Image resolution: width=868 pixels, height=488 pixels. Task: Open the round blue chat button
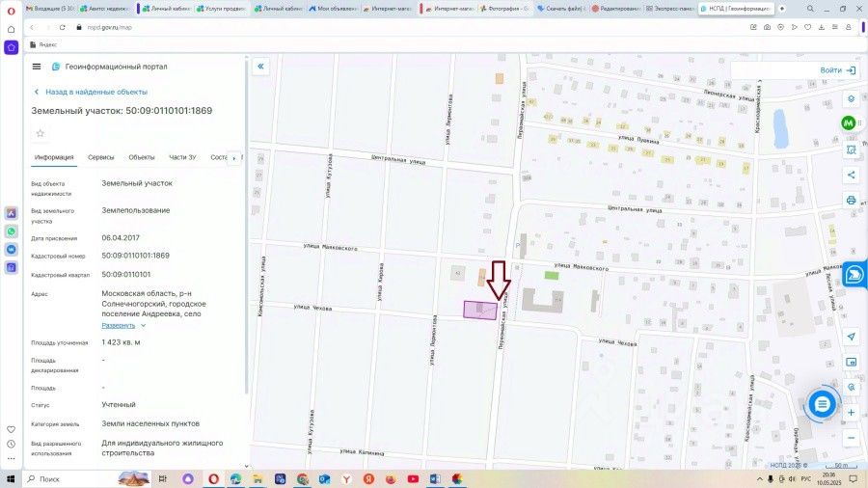(822, 404)
